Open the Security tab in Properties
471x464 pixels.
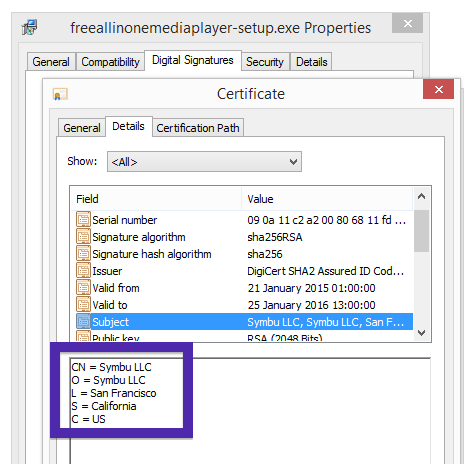coord(265,62)
